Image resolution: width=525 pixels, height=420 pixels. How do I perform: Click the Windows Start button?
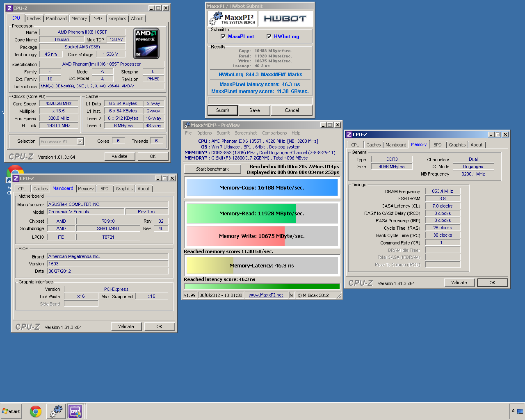[11, 411]
